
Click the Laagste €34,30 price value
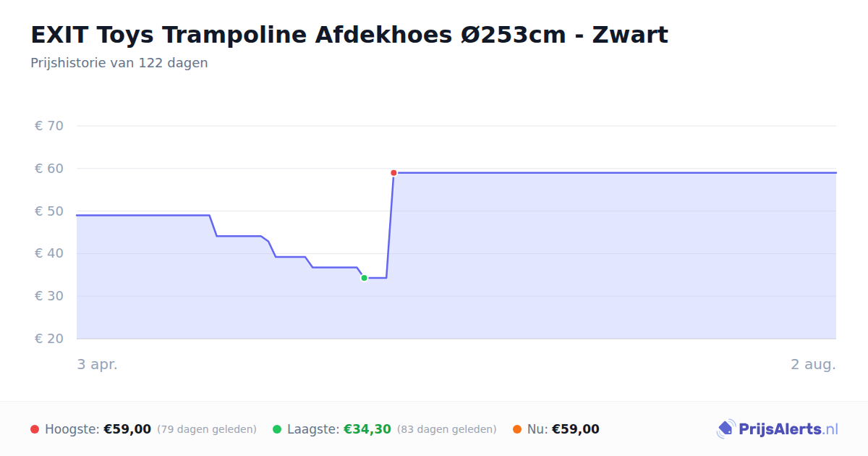(367, 429)
